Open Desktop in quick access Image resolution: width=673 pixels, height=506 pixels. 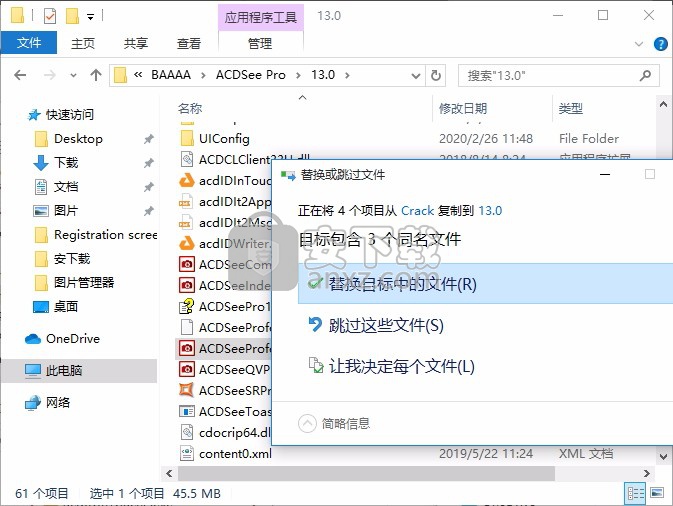click(x=78, y=139)
